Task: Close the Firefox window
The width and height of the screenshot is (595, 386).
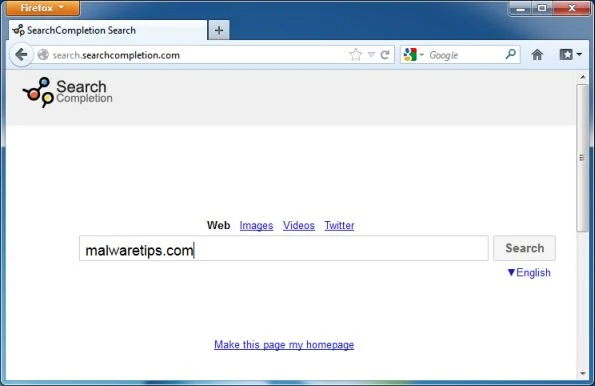Action: [571, 8]
